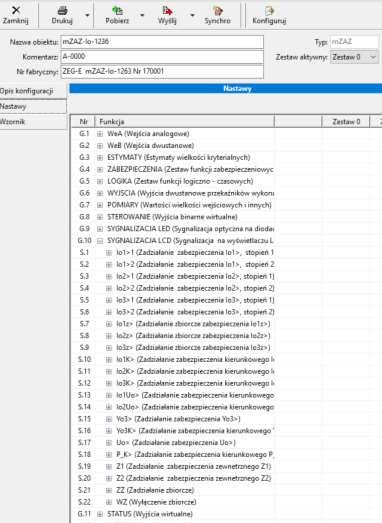
Task: Expand the Yo3K> row S.16
Action: point(109,431)
